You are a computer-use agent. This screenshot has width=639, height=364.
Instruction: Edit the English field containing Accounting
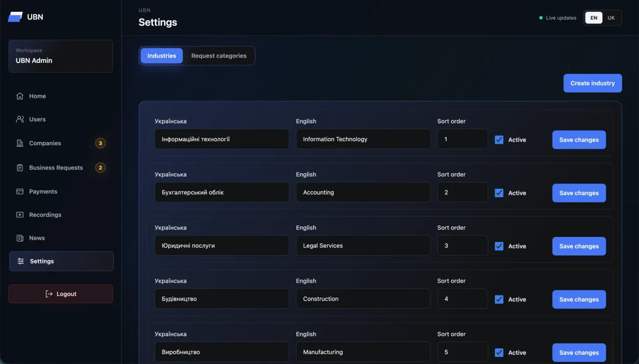363,192
